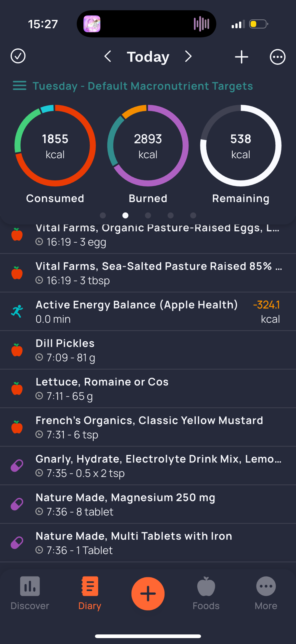The image size is (296, 644).
Task: Tap the plus icon in top header
Action: (242, 57)
